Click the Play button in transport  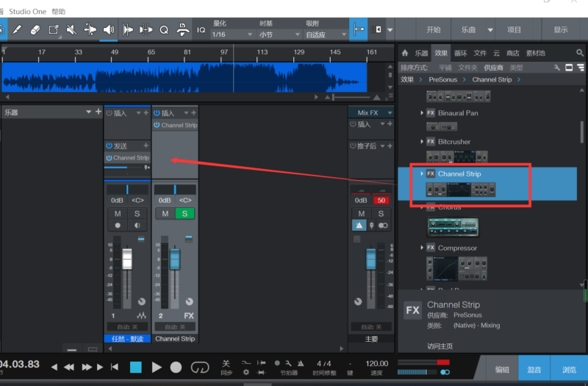point(156,367)
